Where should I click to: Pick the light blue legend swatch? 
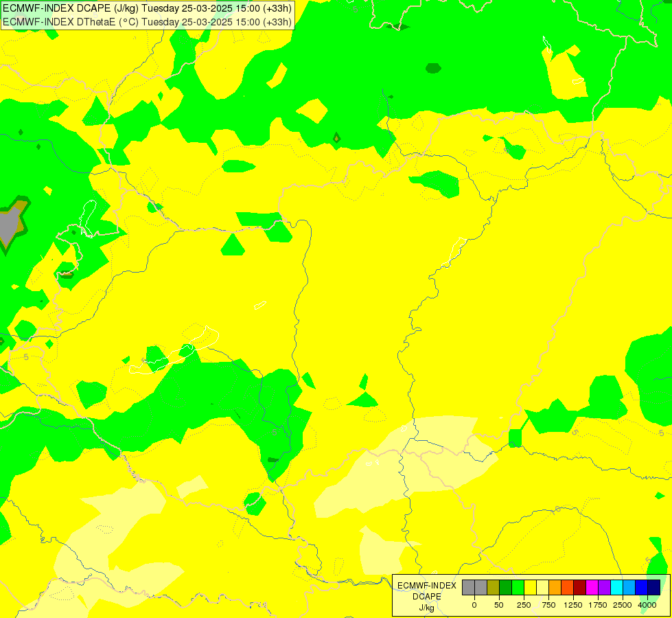click(629, 587)
